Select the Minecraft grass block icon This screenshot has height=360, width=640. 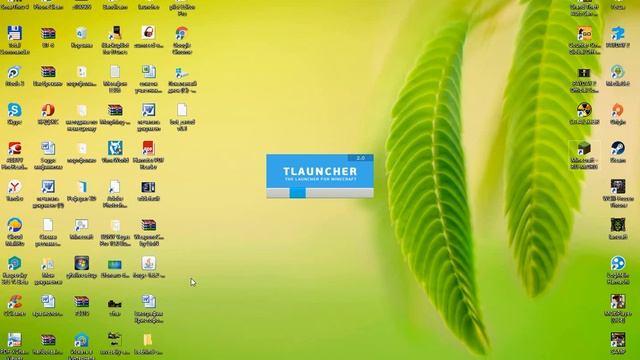pos(584,148)
